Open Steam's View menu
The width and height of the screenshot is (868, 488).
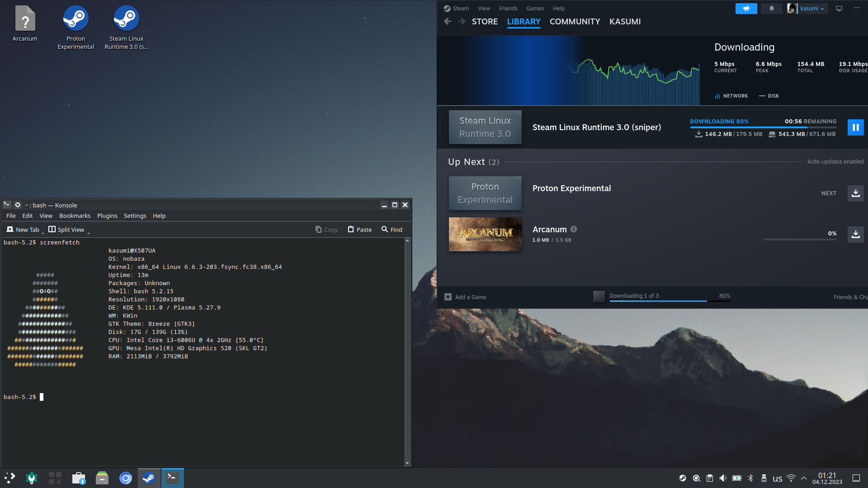click(484, 8)
